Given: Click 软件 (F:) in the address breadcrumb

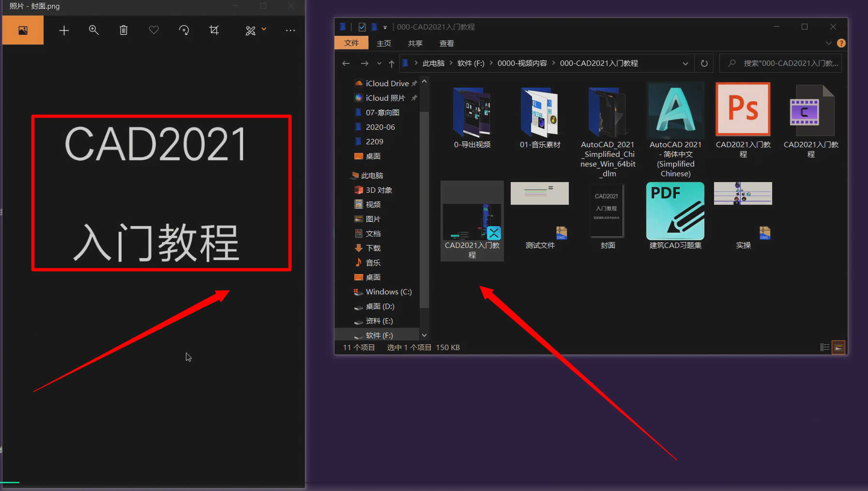Looking at the screenshot, I should click(x=471, y=63).
